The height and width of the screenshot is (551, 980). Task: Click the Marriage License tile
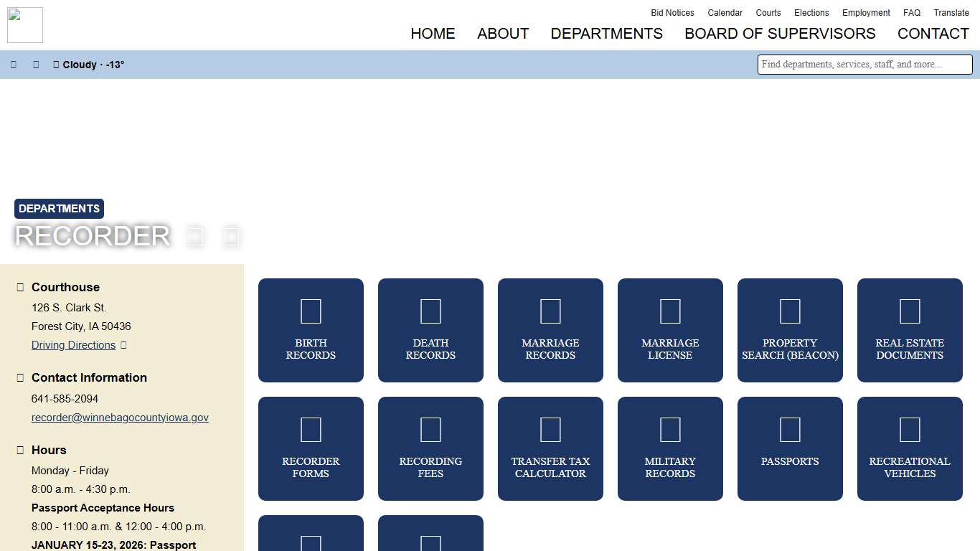[x=670, y=330]
